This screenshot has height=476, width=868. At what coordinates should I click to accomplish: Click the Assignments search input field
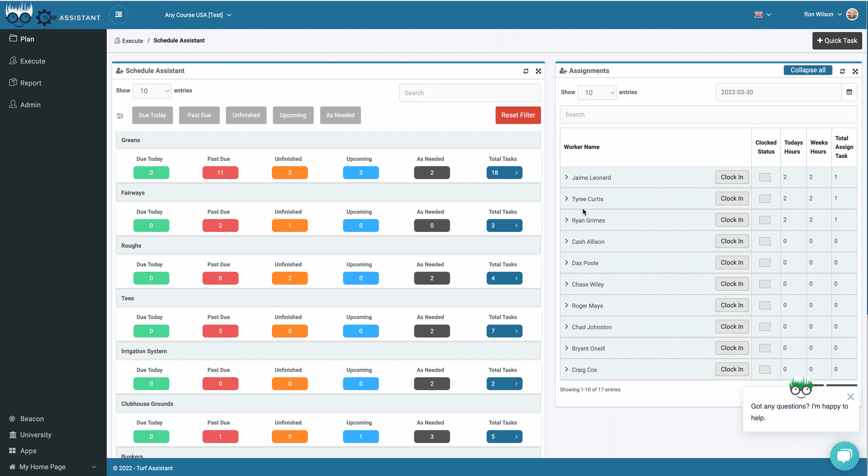(708, 115)
